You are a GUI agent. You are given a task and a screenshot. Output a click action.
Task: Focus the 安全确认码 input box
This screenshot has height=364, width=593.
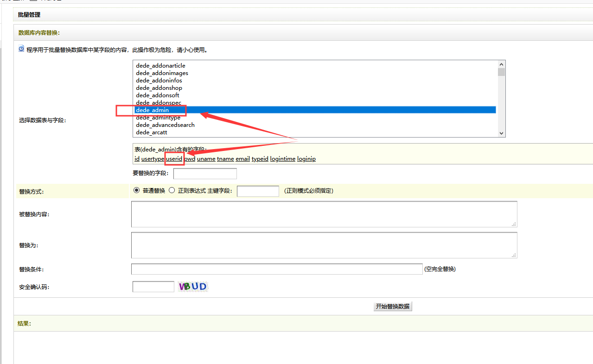click(x=153, y=287)
